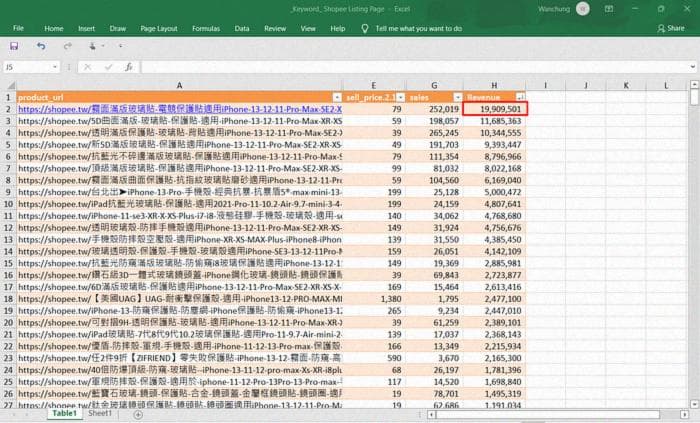The image size is (700, 423).
Task: Click the Insert Function fx icon
Action: click(x=129, y=67)
